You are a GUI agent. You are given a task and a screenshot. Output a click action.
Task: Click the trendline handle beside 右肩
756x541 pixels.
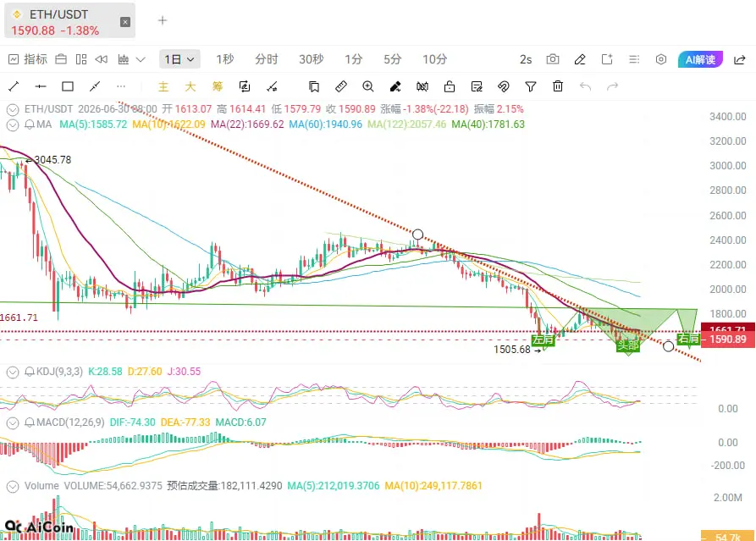click(668, 346)
